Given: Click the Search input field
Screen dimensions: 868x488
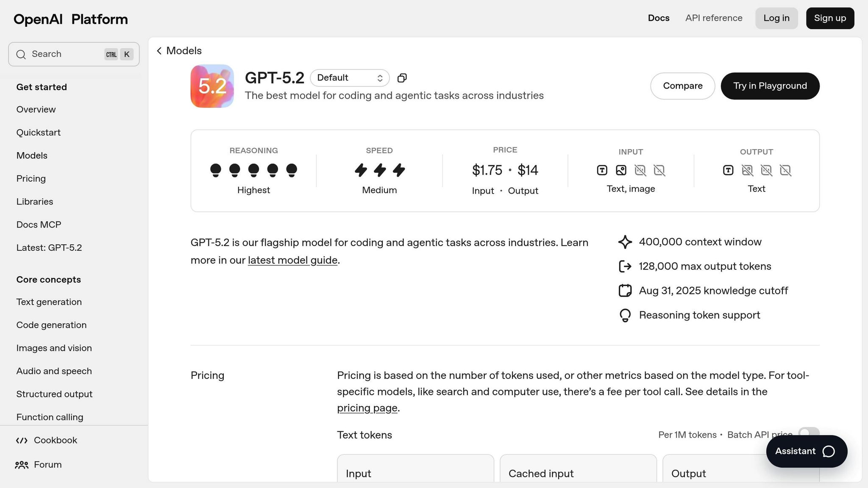Looking at the screenshot, I should (64, 54).
